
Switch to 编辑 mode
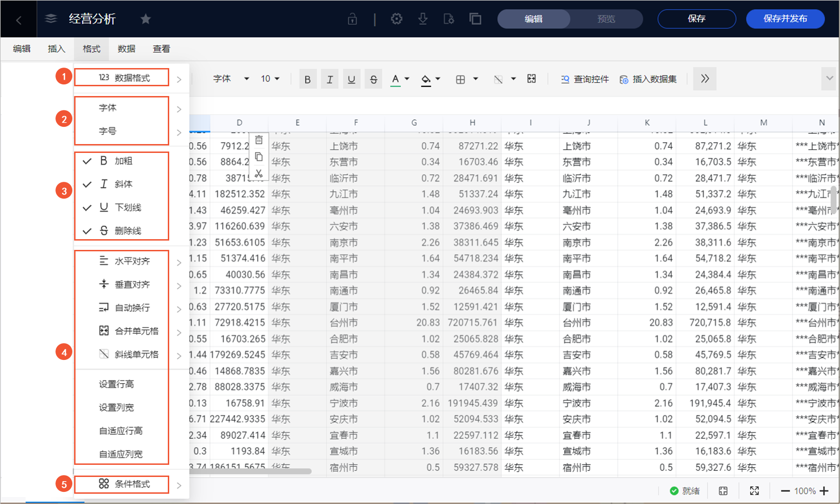point(534,19)
